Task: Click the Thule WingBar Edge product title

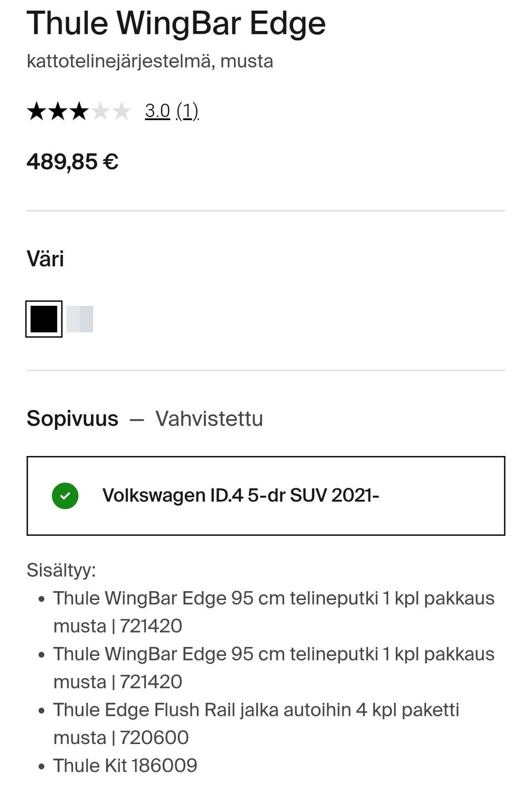Action: tap(176, 23)
